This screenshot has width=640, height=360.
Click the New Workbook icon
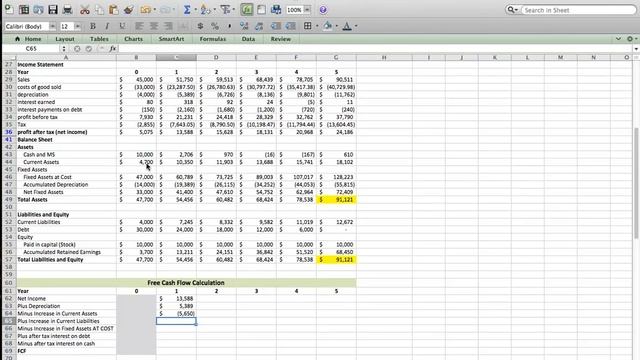[x=9, y=9]
